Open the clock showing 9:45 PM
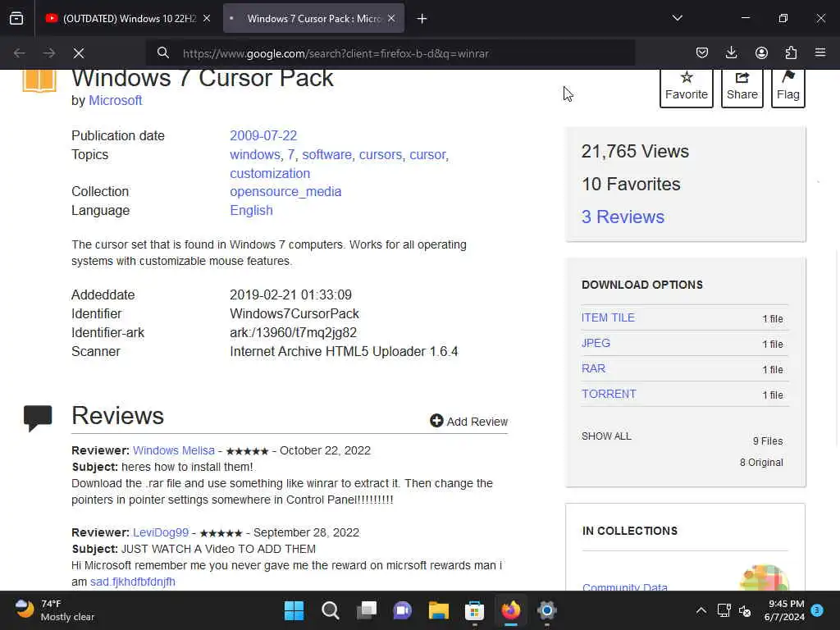This screenshot has height=630, width=840. pos(784,610)
